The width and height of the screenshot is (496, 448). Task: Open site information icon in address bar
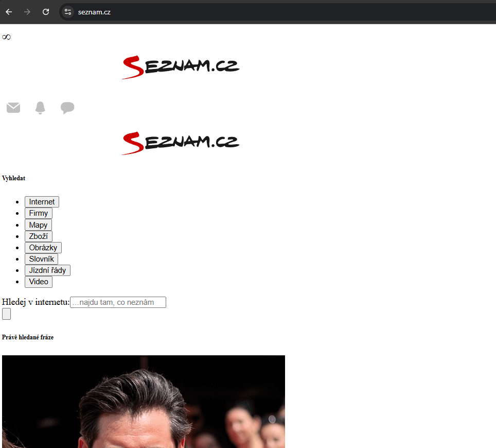68,12
